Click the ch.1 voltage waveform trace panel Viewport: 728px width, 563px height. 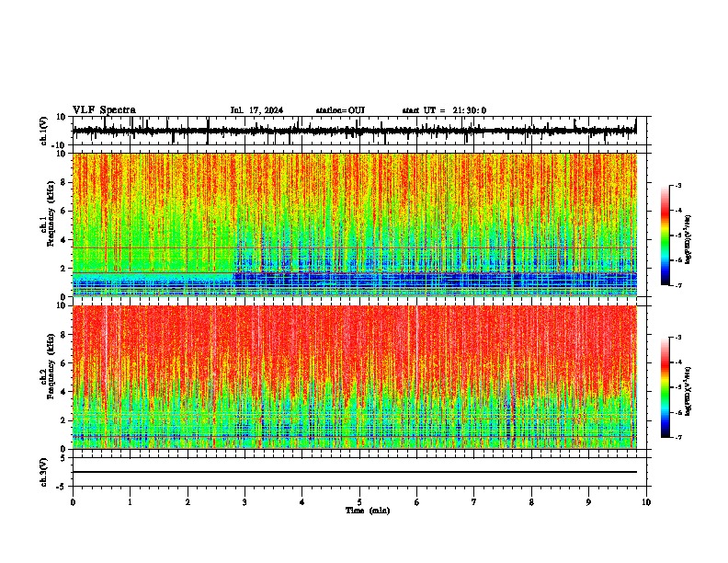(x=359, y=131)
